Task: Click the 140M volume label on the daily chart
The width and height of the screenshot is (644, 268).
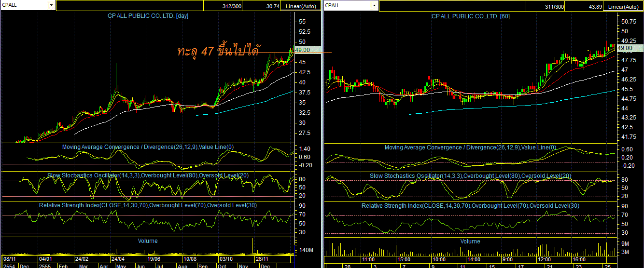Action: coord(307,250)
